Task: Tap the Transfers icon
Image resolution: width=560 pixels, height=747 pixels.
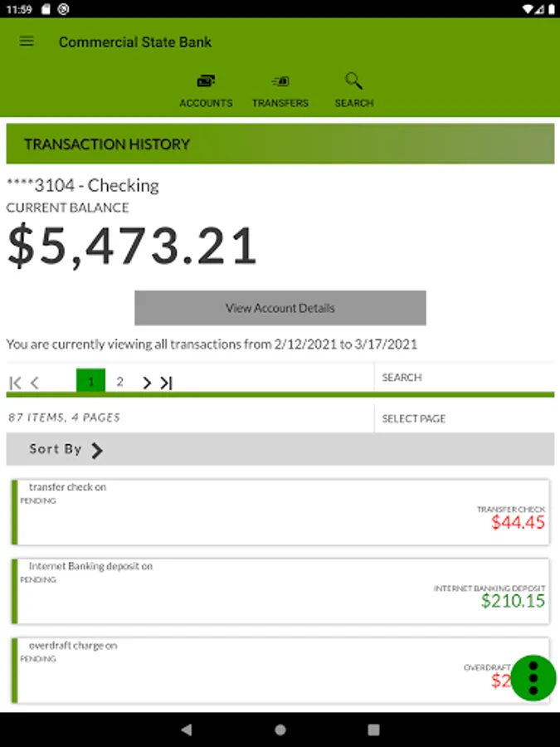Action: pyautogui.click(x=280, y=81)
